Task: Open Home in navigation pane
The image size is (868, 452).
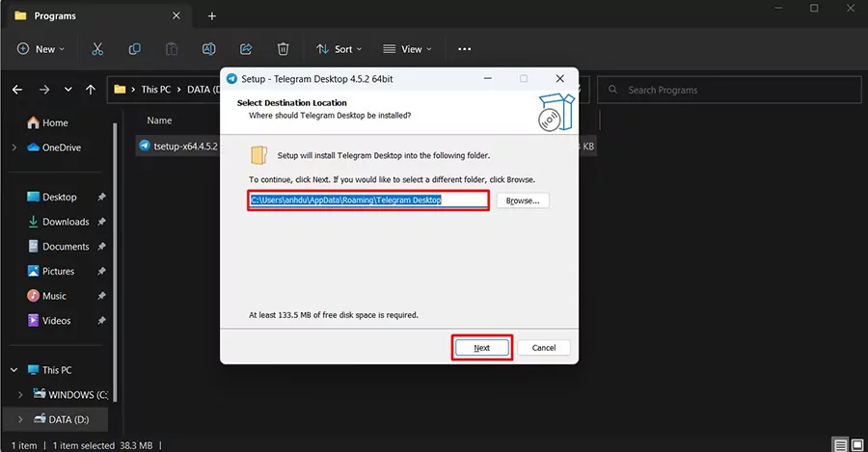Action: click(48, 122)
